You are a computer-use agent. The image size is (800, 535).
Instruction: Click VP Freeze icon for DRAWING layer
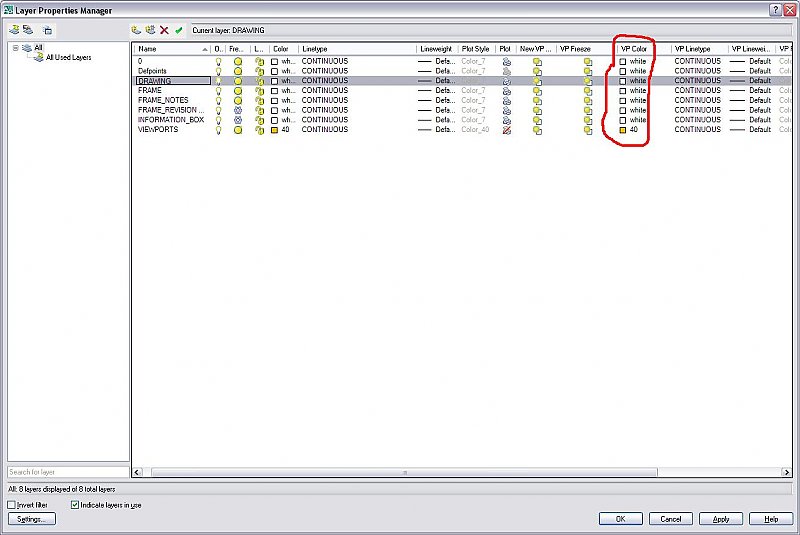(x=588, y=81)
